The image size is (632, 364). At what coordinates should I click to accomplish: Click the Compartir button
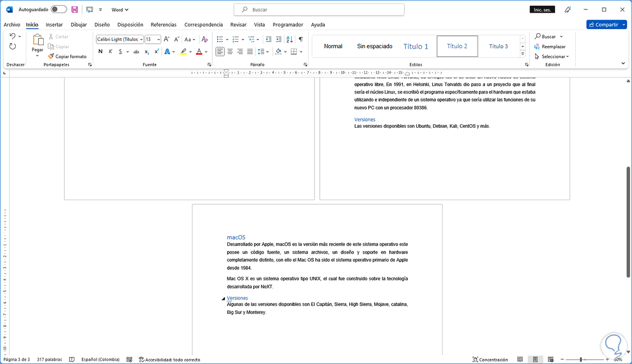coord(606,25)
